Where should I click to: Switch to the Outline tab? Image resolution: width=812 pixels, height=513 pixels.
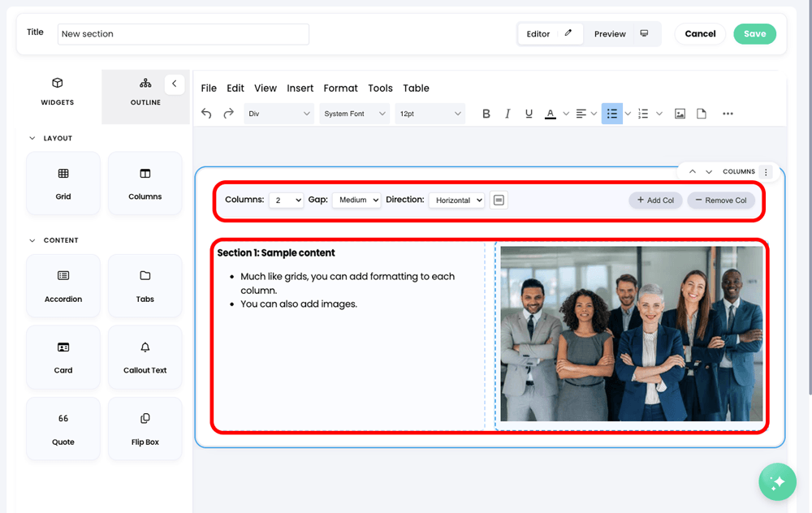(145, 92)
